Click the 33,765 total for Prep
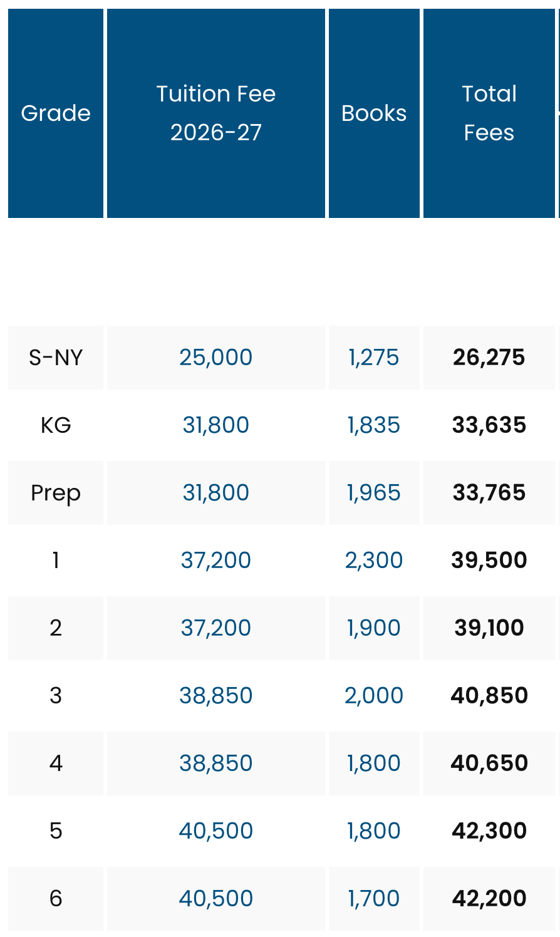The image size is (560, 937). tap(489, 493)
